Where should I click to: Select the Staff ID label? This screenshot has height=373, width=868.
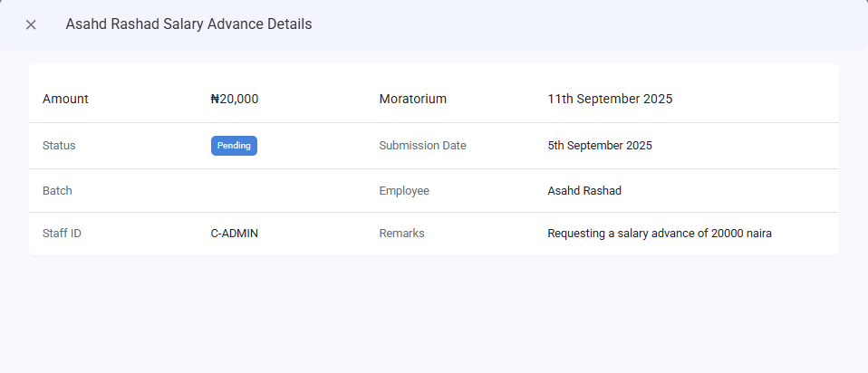point(62,234)
